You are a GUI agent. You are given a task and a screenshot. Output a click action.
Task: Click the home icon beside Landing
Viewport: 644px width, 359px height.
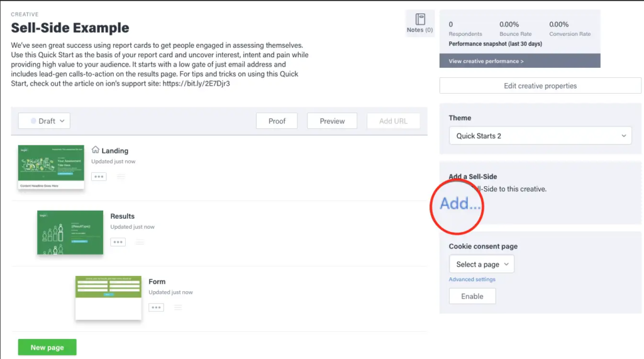[x=96, y=150]
